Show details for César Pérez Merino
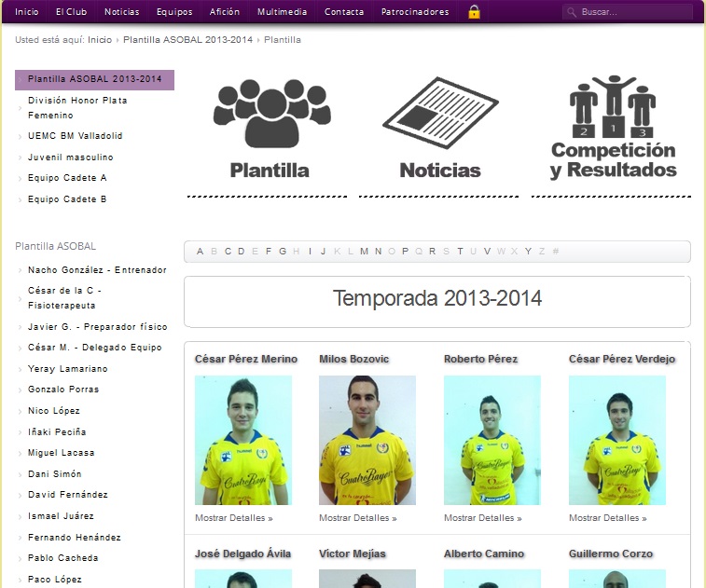Image resolution: width=706 pixels, height=588 pixels. 234,518
